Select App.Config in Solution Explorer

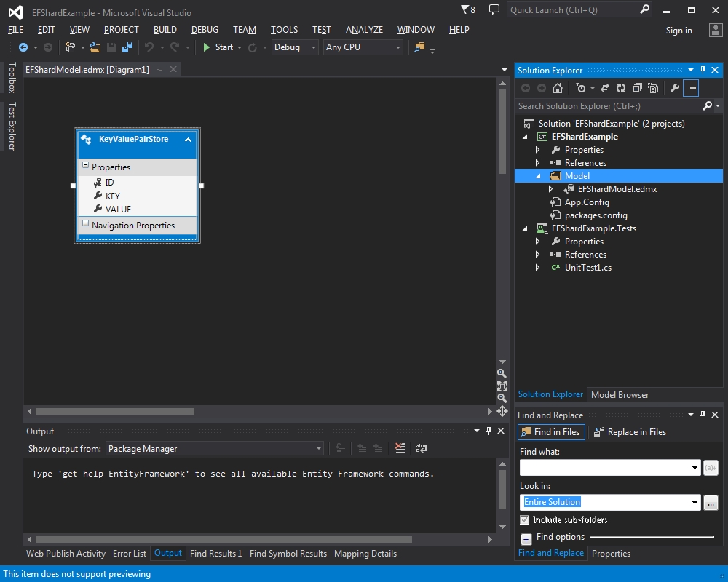coord(587,202)
